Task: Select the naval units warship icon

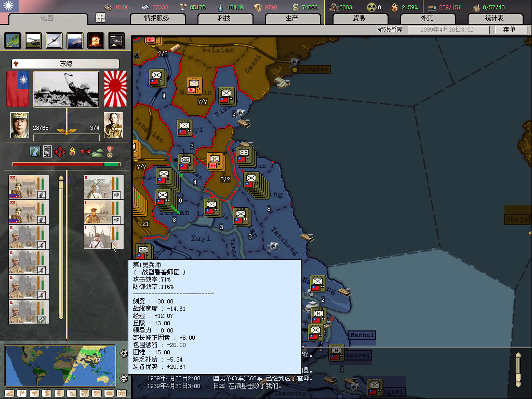Action: (75, 41)
